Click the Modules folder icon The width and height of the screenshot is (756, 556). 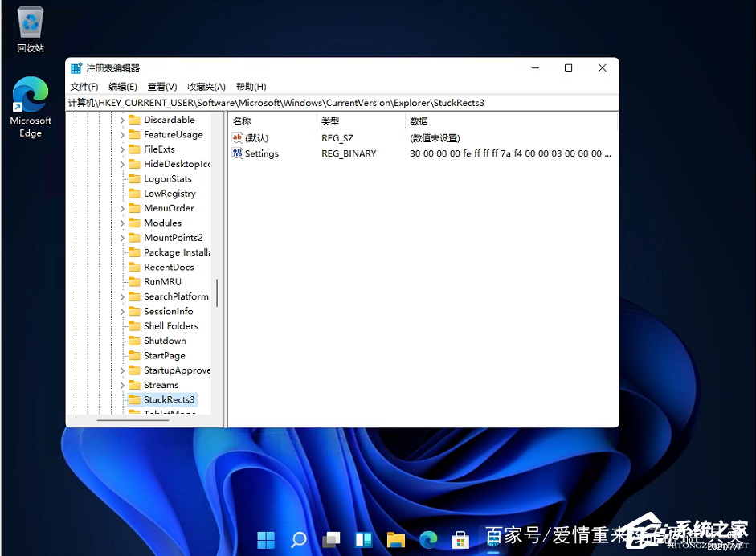point(134,223)
